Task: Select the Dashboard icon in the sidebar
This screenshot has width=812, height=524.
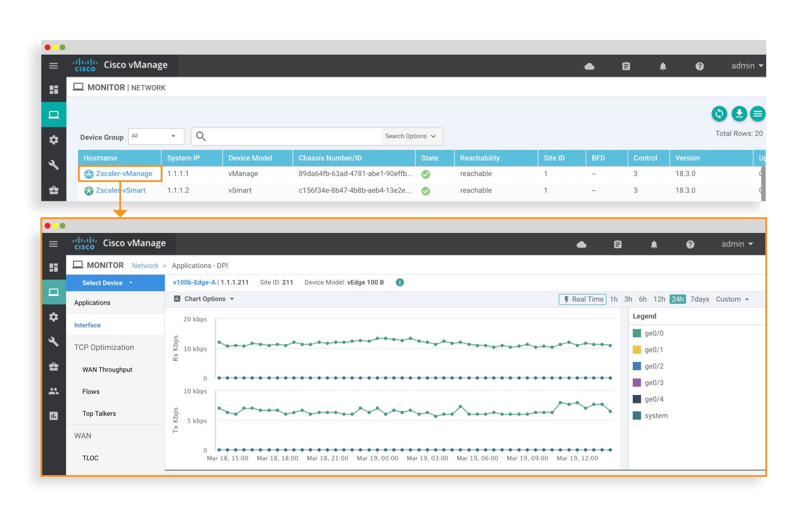Action: coord(54,267)
